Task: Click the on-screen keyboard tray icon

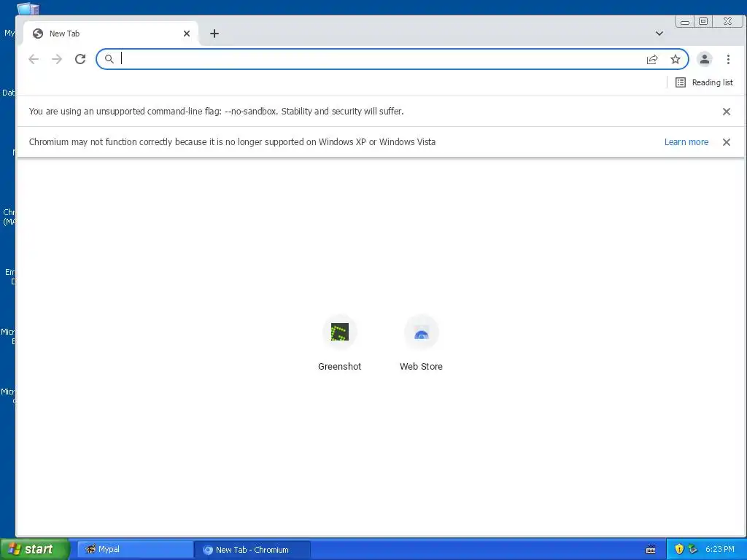Action: [651, 550]
